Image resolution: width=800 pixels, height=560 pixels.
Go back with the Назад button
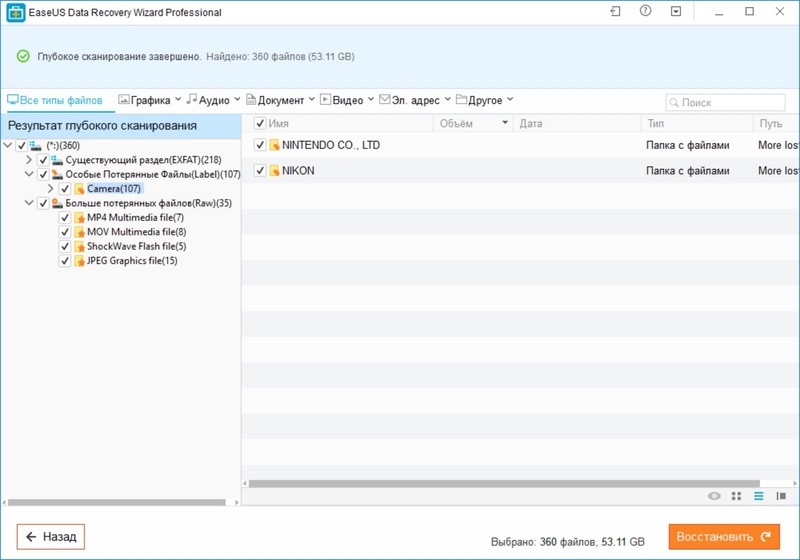51,537
